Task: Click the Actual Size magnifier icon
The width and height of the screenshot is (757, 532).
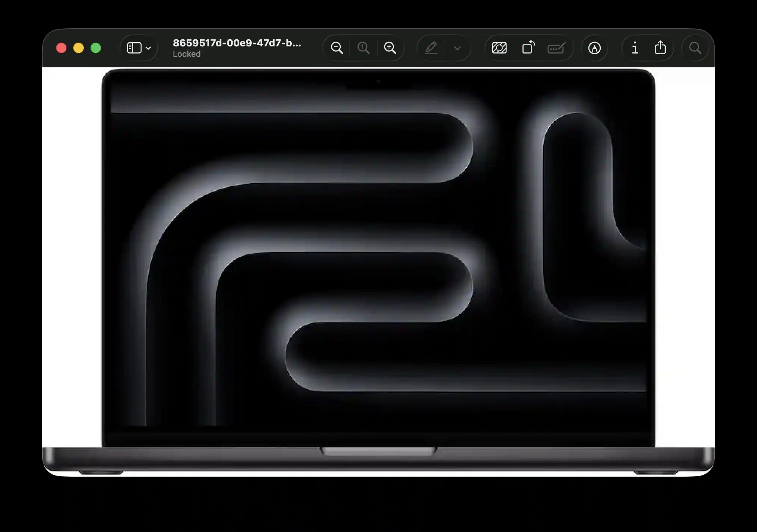Action: (363, 48)
